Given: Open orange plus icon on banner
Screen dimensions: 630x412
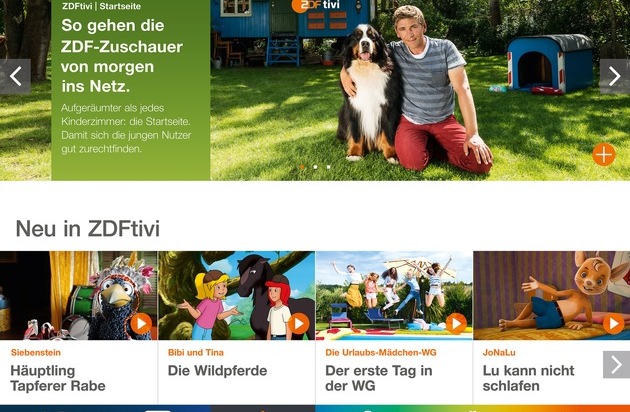Looking at the screenshot, I should coord(604,154).
